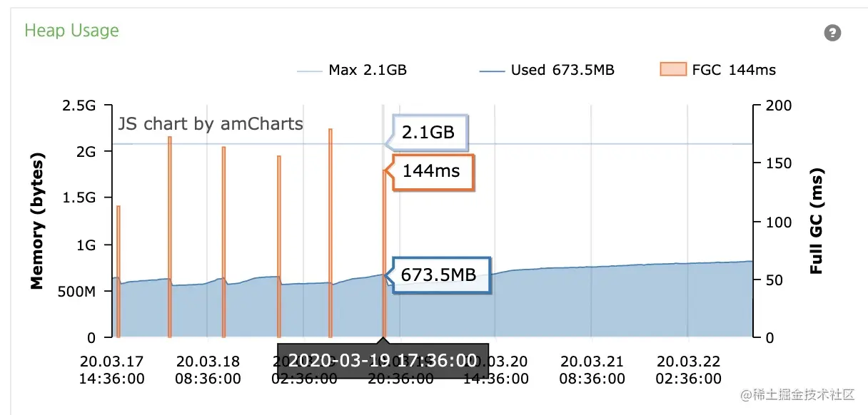This screenshot has height=415, width=868.
Task: Click the highlighted 144ms Full GC bar
Action: 384,257
